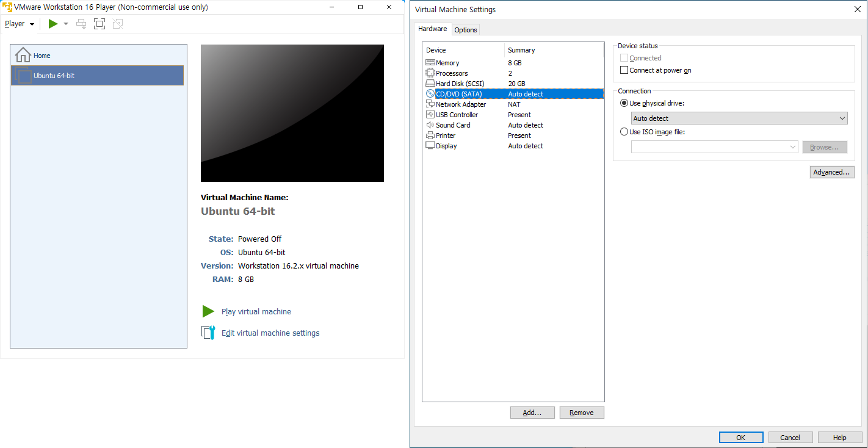Click the 20 GB hard disk summary
The width and height of the screenshot is (868, 448).
pyautogui.click(x=516, y=84)
